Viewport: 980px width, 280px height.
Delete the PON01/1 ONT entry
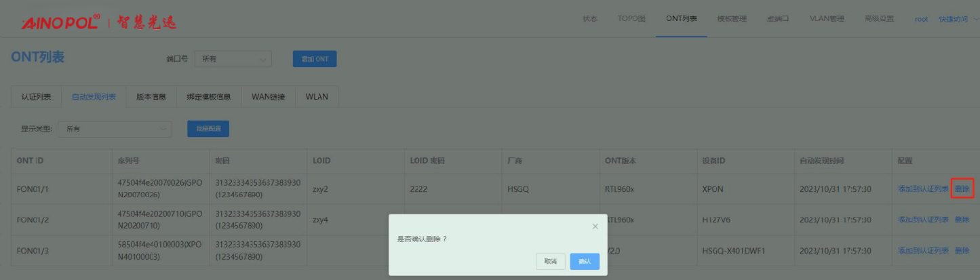click(x=962, y=188)
